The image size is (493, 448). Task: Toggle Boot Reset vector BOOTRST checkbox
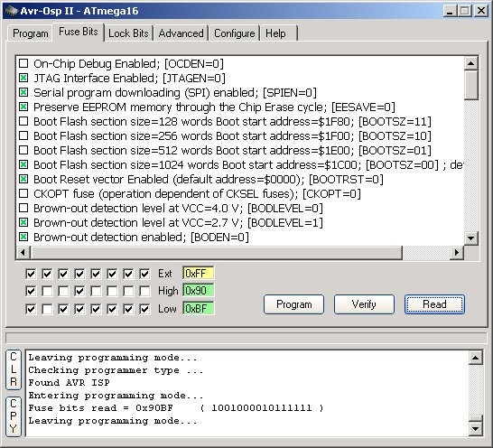(23, 180)
